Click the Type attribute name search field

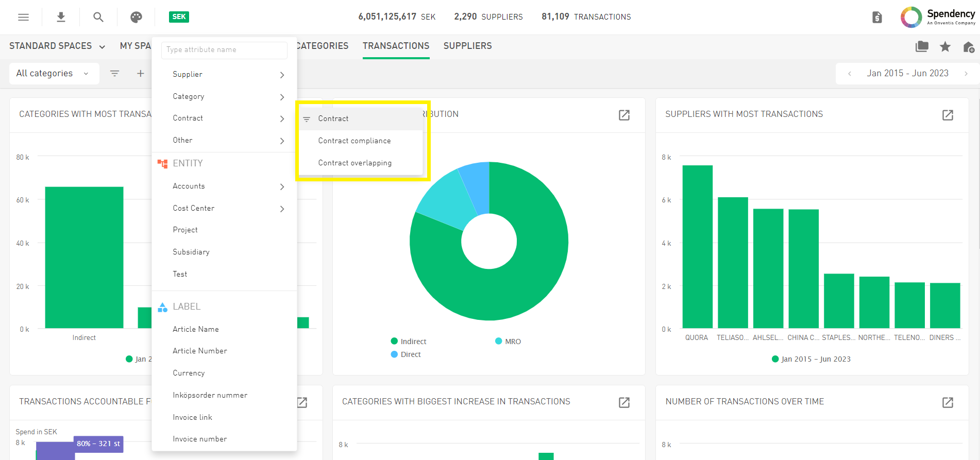coord(224,50)
